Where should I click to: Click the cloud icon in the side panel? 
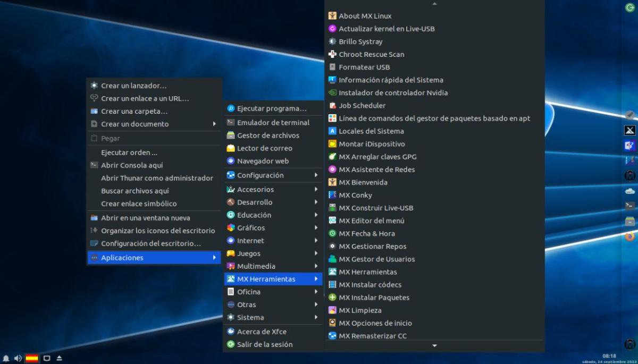[629, 190]
